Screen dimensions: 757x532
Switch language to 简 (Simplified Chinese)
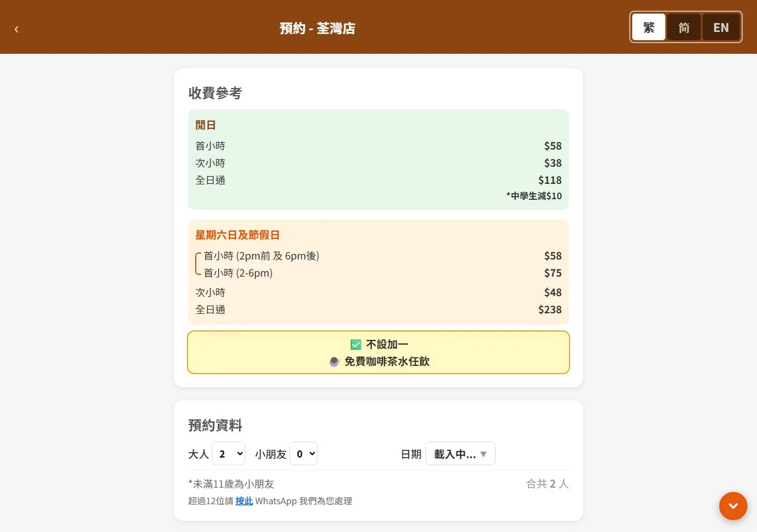pyautogui.click(x=684, y=27)
